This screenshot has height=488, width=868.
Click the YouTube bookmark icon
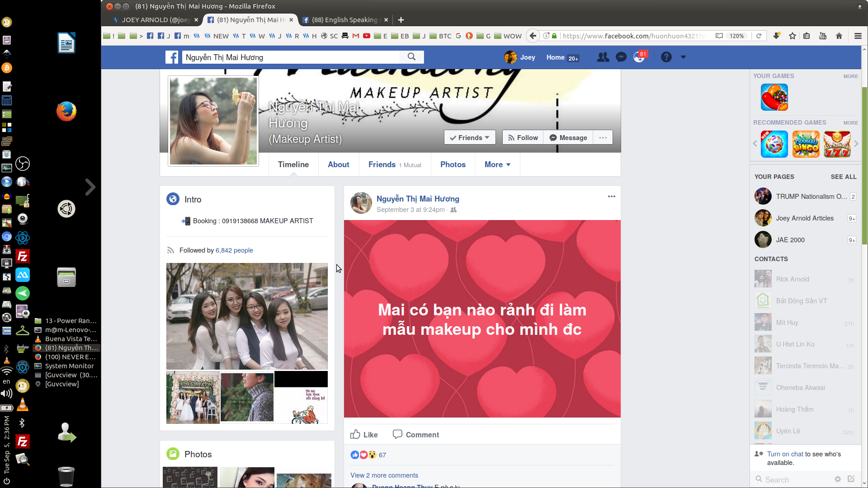[x=367, y=36]
